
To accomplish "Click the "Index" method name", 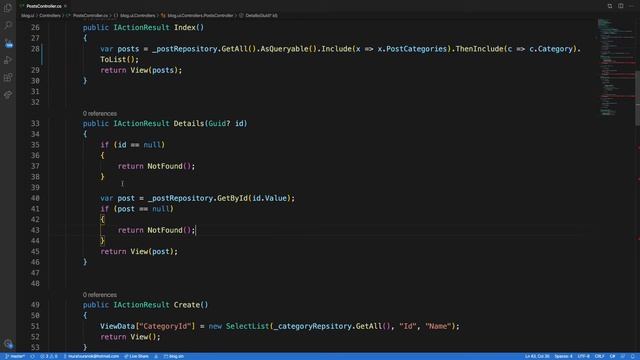I will point(185,27).
